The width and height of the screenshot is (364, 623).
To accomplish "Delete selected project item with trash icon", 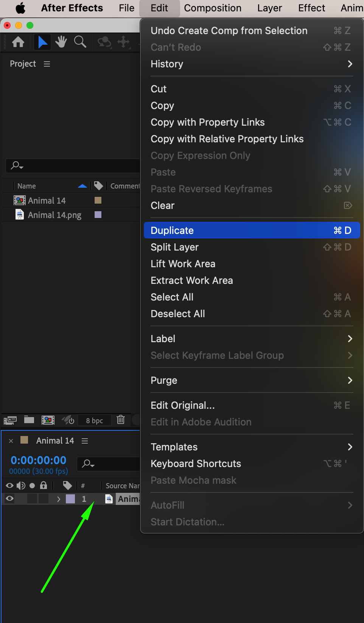I will pos(121,420).
